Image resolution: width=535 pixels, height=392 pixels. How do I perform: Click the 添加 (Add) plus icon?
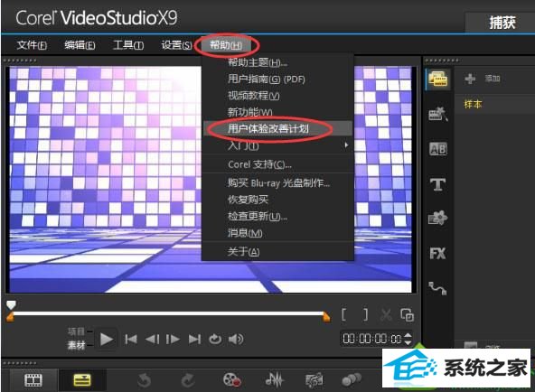(x=470, y=79)
